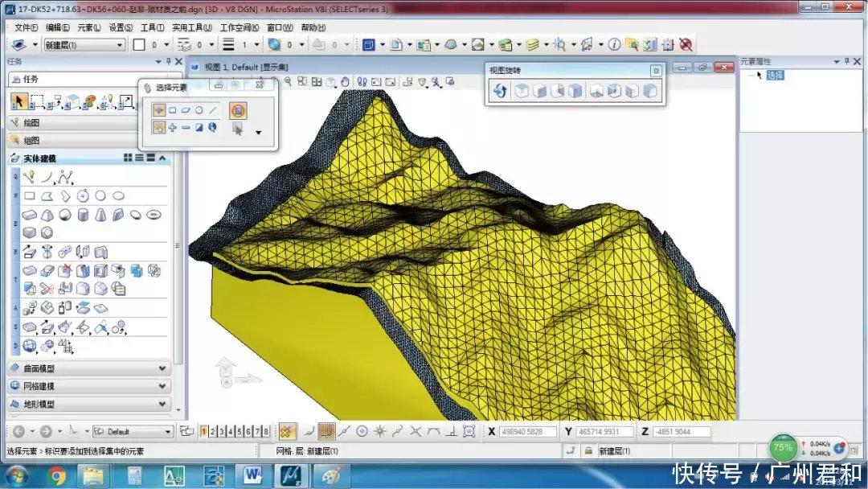The width and height of the screenshot is (868, 489).
Task: Expand the 网格建模 task group
Action: [x=162, y=386]
